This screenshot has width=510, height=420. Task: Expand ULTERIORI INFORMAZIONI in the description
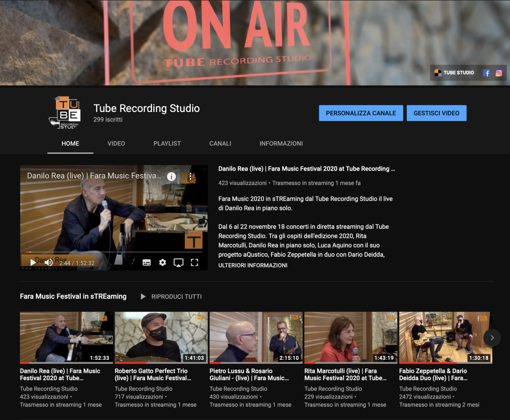point(253,265)
